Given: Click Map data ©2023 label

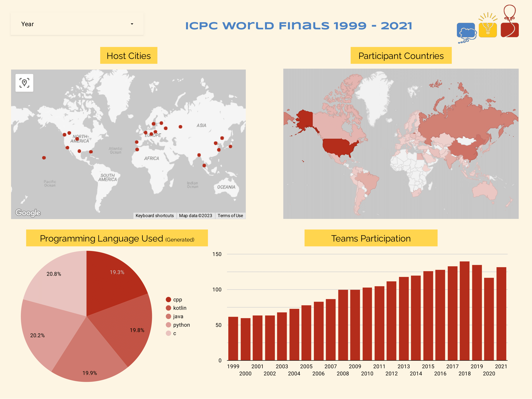Looking at the screenshot, I should click(196, 216).
